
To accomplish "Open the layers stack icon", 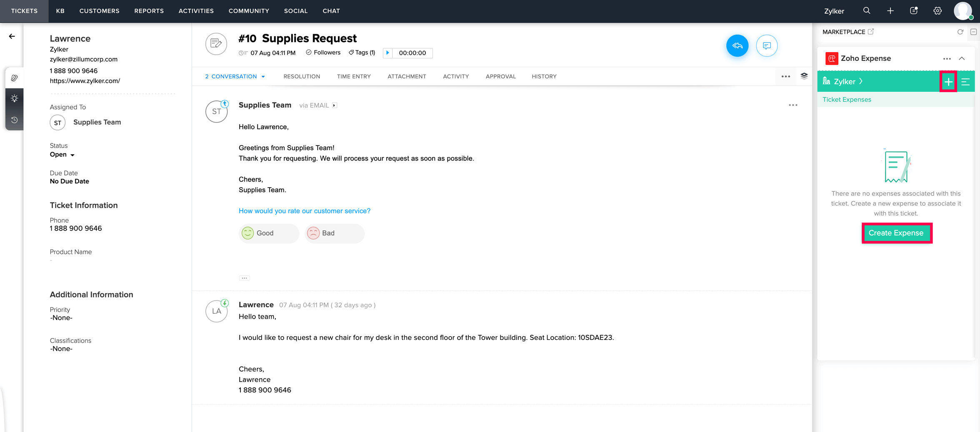I will 804,76.
